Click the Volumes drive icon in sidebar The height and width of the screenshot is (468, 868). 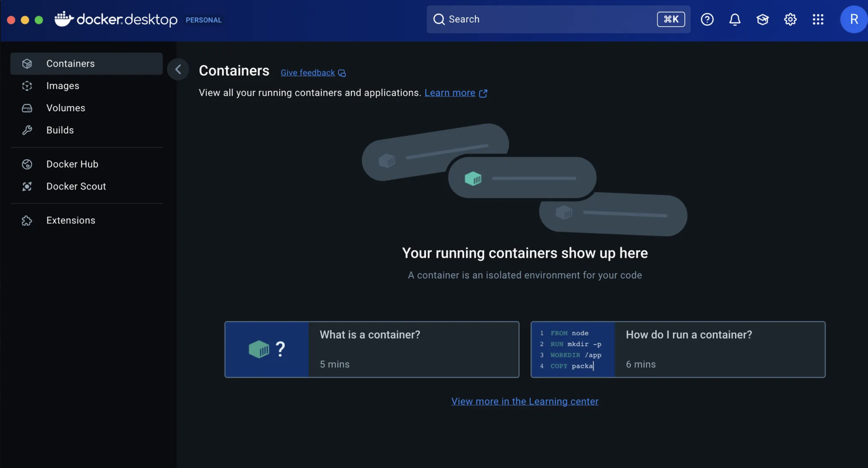(27, 108)
